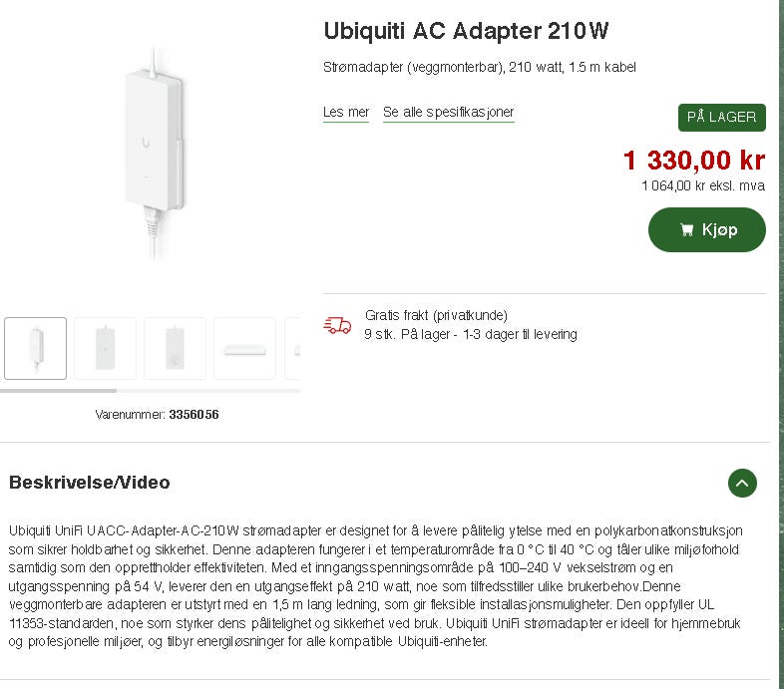
Task: Collapse the Beskrivelse/Video section chevron
Action: click(742, 483)
